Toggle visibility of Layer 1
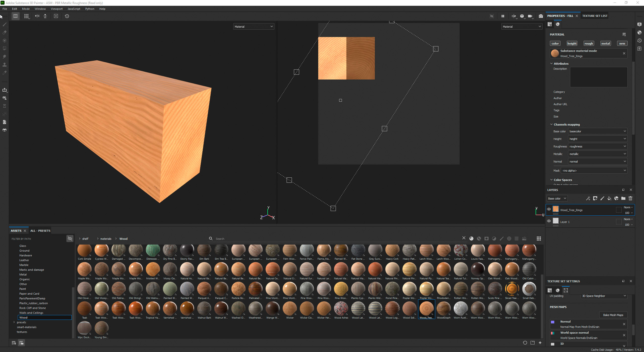 coord(549,221)
